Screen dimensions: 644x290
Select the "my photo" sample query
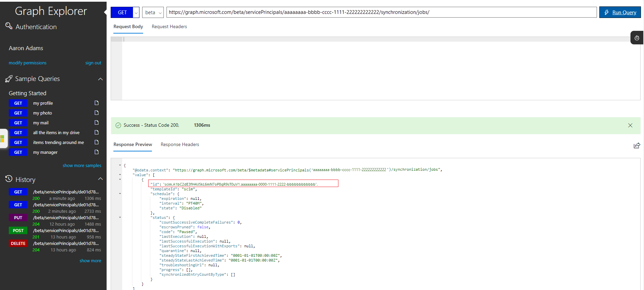43,113
